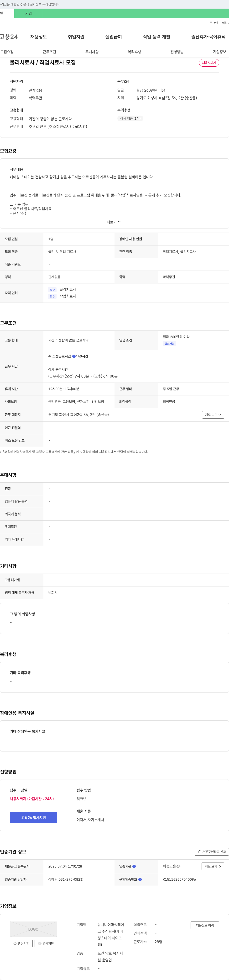Open help icon beside 주 소정근로시간

pos(74,356)
